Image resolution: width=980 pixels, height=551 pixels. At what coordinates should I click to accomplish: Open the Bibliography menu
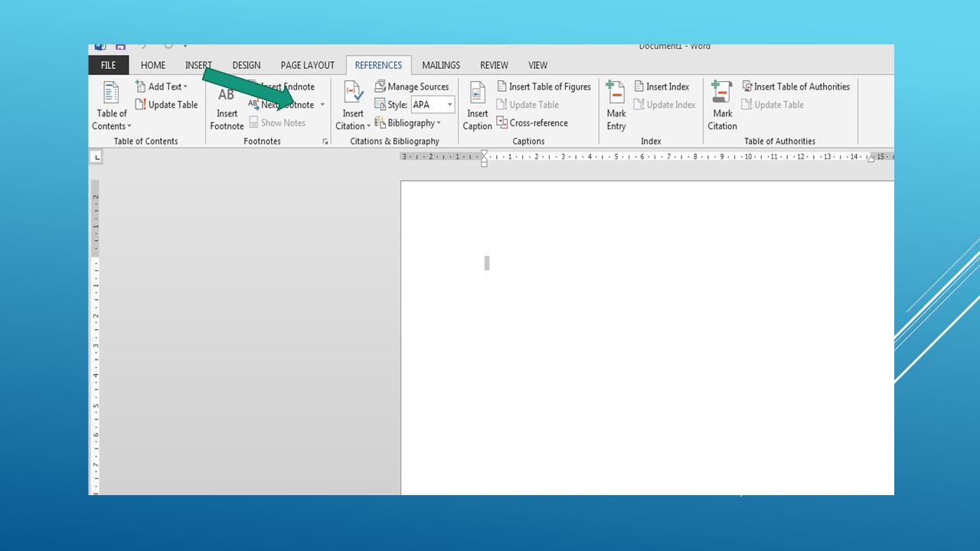(x=408, y=122)
